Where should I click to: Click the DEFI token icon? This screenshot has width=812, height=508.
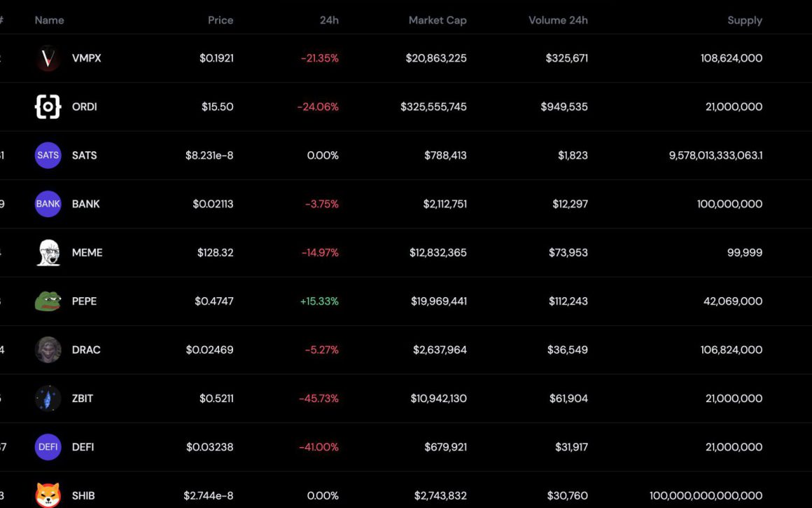click(48, 446)
